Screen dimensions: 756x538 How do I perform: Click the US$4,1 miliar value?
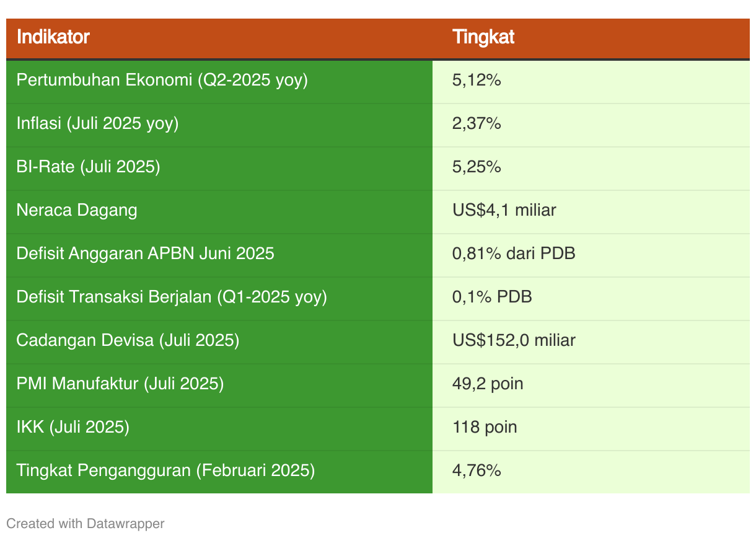coord(504,210)
